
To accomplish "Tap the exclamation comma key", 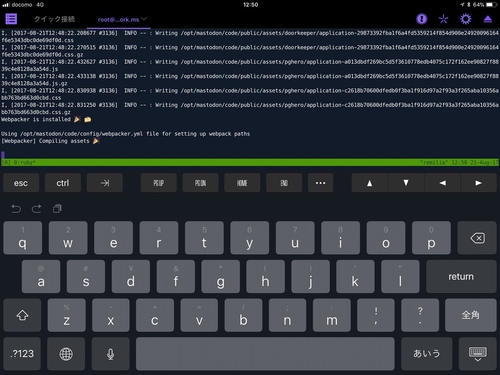I will click(x=376, y=315).
